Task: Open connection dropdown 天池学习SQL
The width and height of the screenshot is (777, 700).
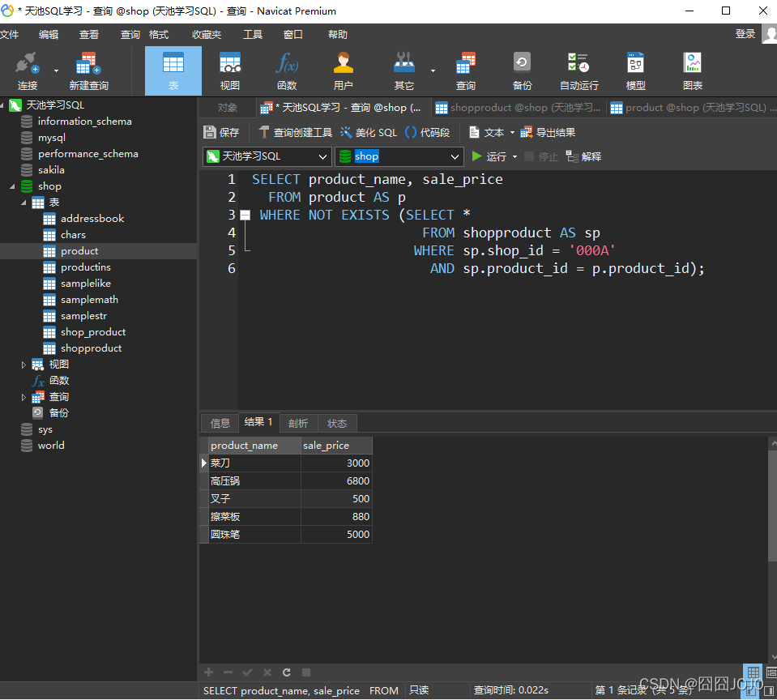Action: 267,156
